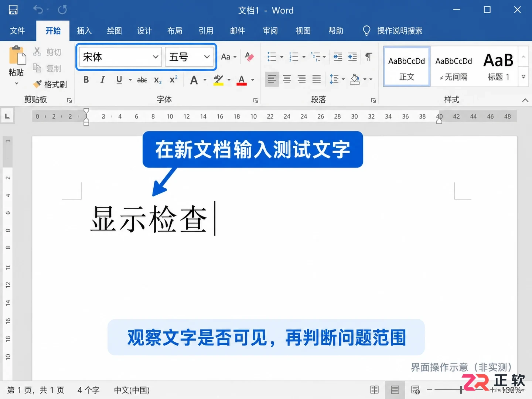Set left text alignment

pyautogui.click(x=272, y=79)
